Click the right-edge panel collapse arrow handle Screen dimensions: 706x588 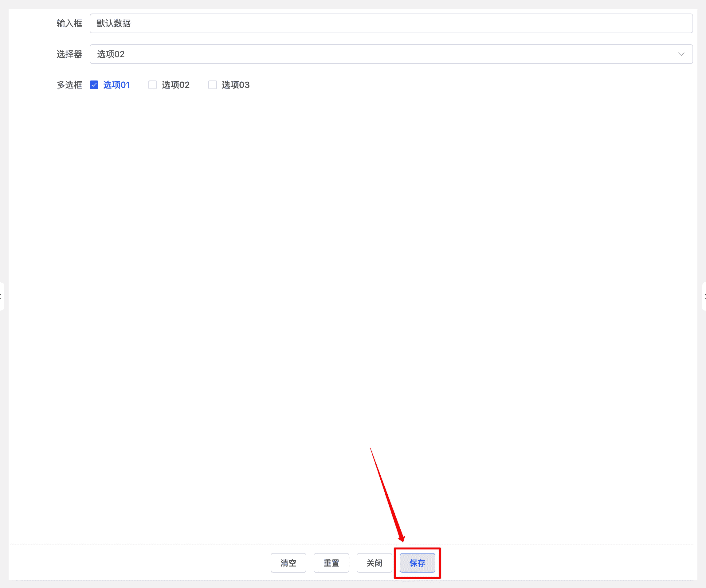pyautogui.click(x=704, y=296)
